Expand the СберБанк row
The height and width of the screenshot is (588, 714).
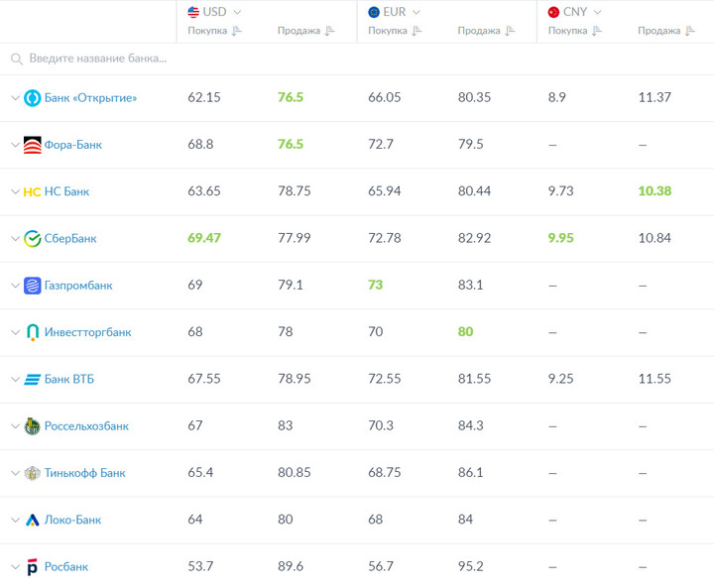point(15,239)
